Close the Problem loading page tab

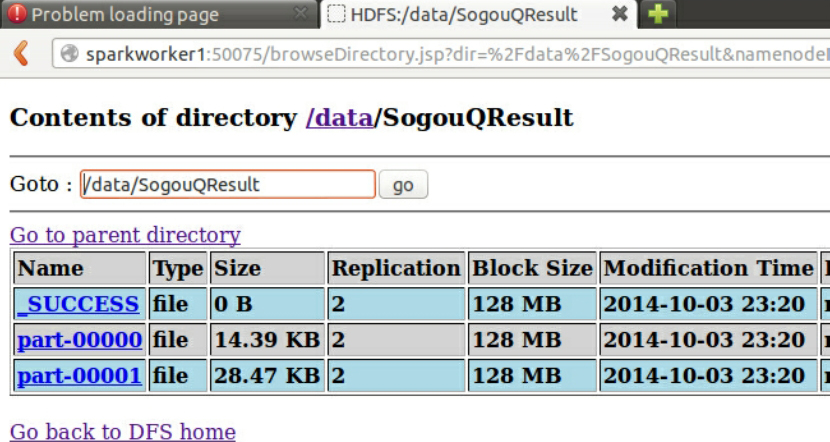click(302, 14)
